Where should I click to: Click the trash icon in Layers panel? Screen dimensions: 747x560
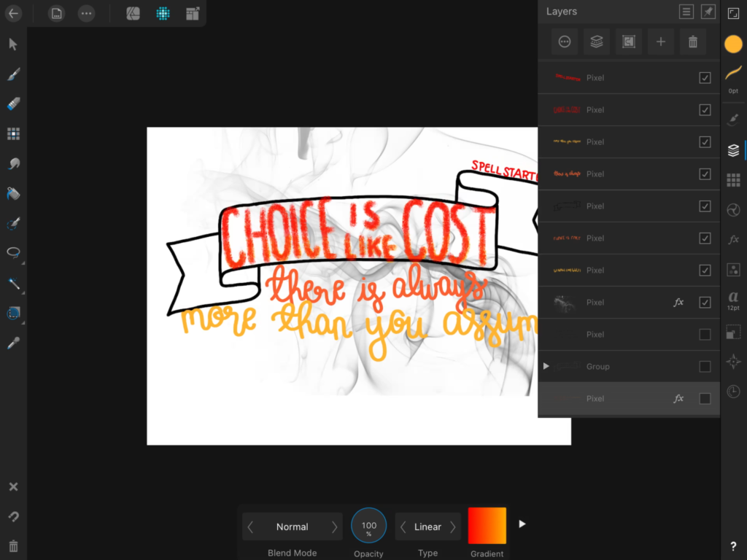[692, 42]
